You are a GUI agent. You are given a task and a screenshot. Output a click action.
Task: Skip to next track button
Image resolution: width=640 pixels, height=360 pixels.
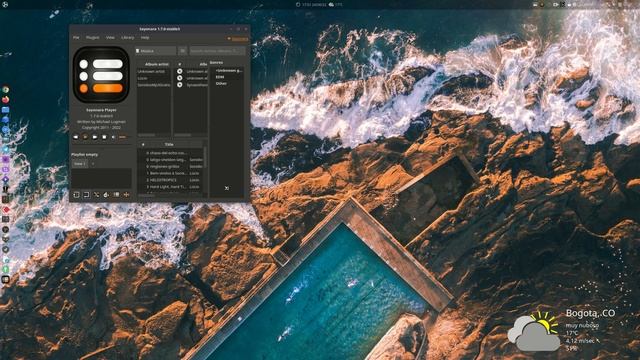(x=95, y=137)
